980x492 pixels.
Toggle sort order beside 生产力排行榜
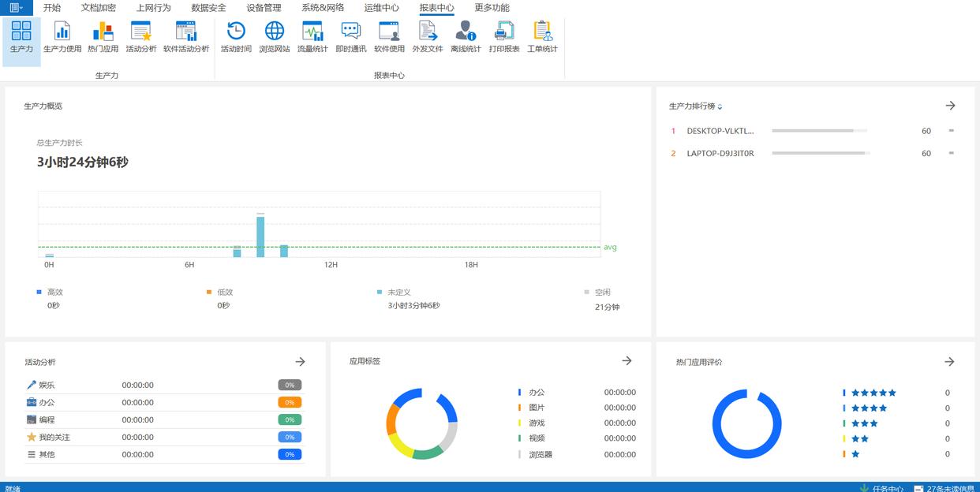pyautogui.click(x=720, y=106)
